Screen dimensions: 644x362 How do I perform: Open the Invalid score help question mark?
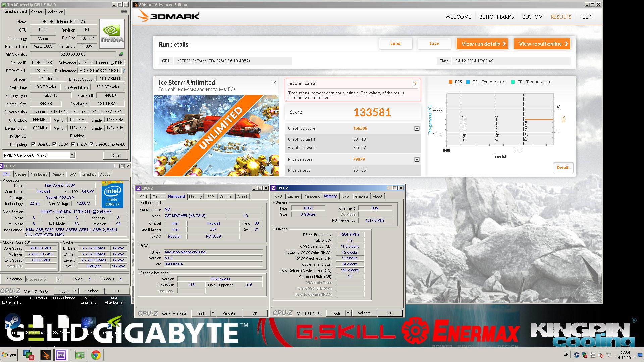tap(415, 83)
